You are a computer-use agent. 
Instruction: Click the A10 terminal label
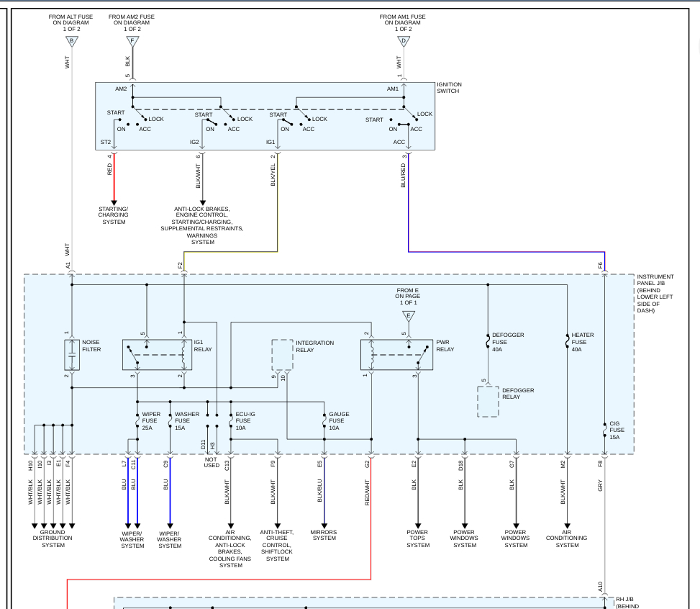(x=600, y=587)
